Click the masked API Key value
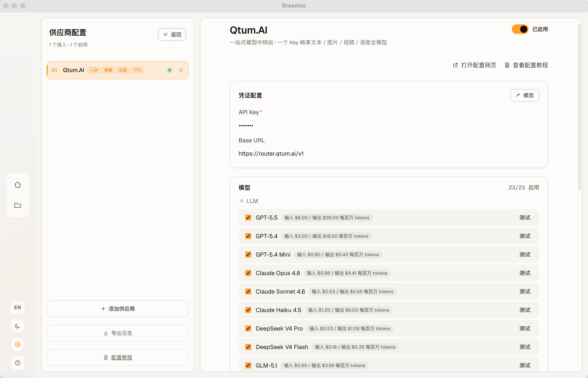The width and height of the screenshot is (588, 378). point(246,125)
